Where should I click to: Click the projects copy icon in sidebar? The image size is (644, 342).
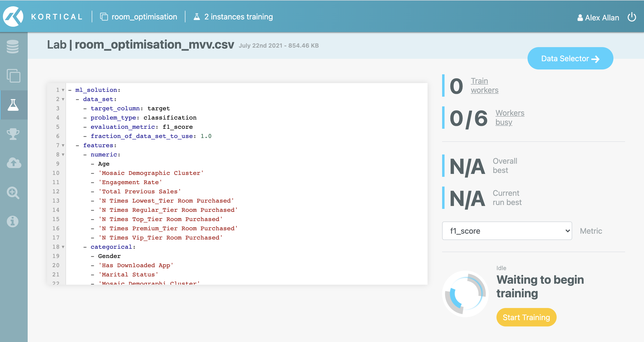click(x=14, y=76)
